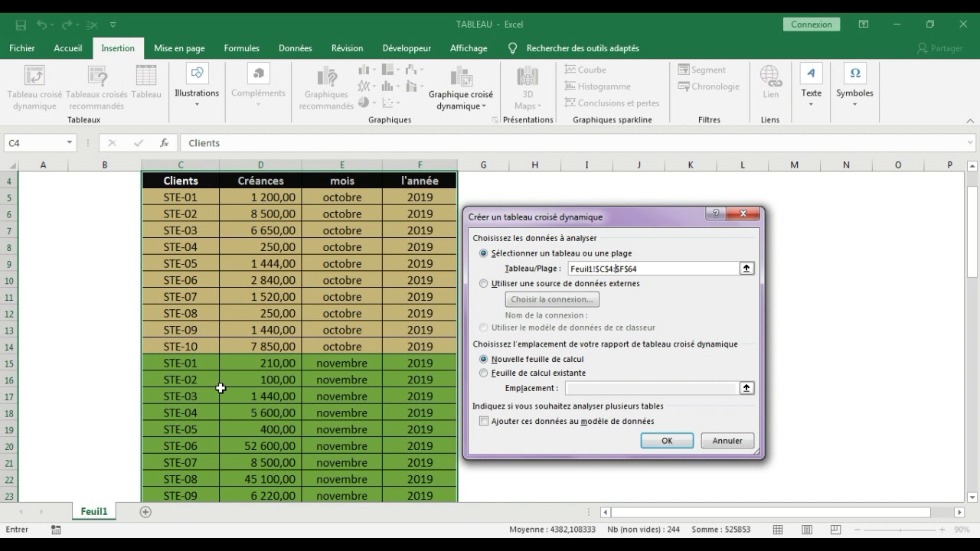Select the Feuil1 sheet tab
Viewport: 980px width, 551px height.
click(x=94, y=511)
